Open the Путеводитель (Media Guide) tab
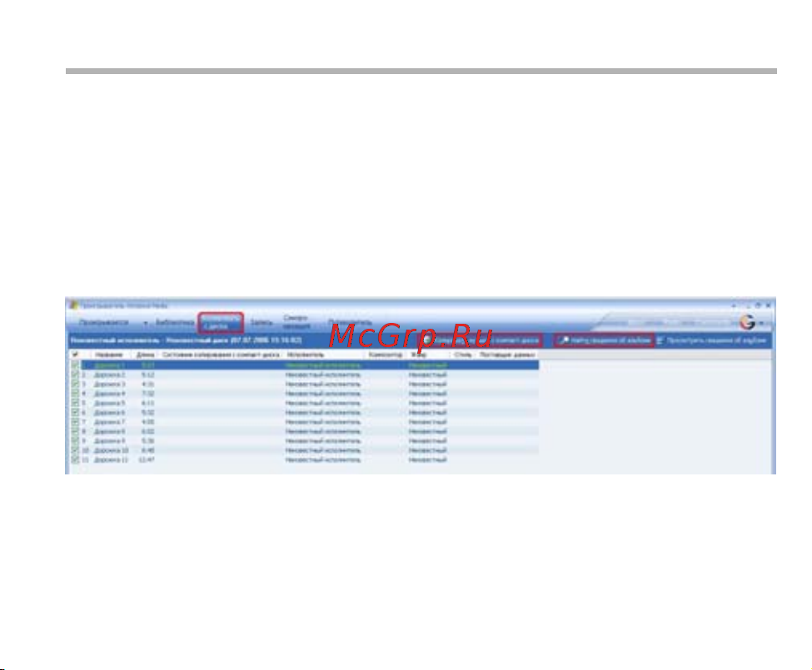The width and height of the screenshot is (812, 670). (350, 322)
